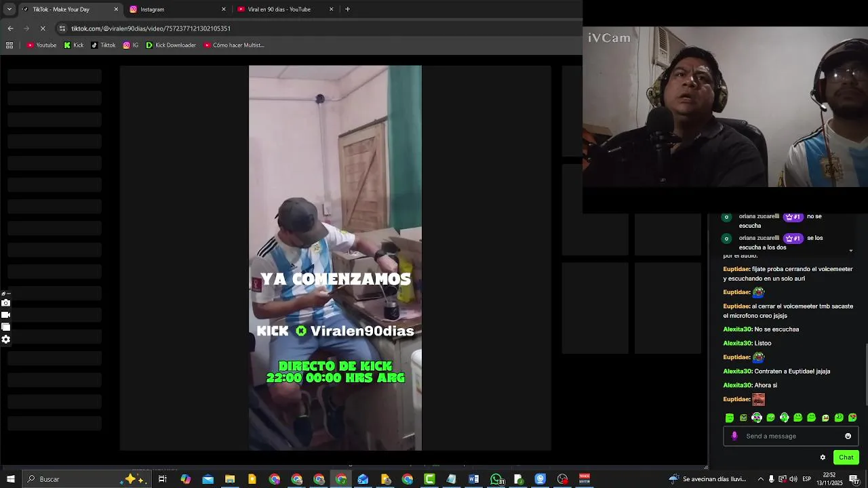Screen dimensions: 868x488
Task: Click the purple microphone icon in chat box
Action: click(734, 436)
